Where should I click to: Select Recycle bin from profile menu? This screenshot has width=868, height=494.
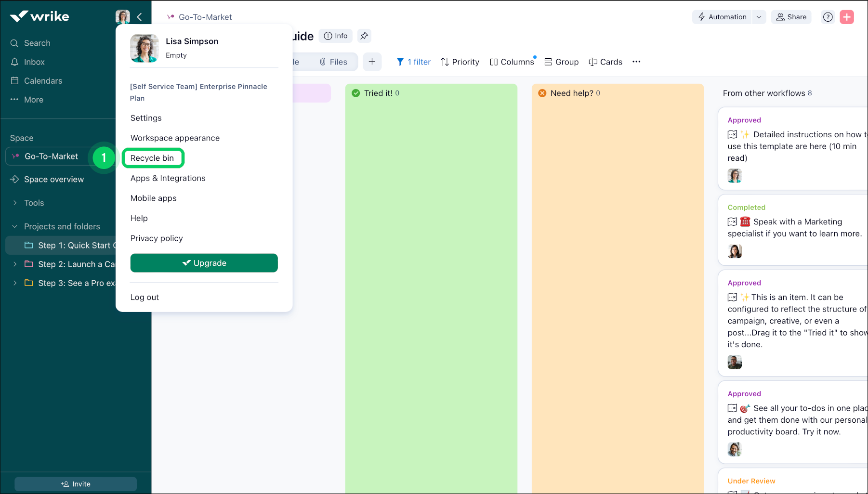[x=152, y=158]
